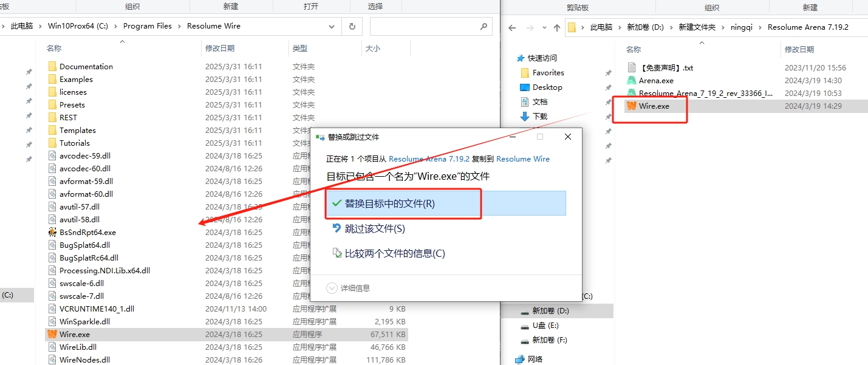
Task: Expand chevron after ningqi breadcrumb
Action: point(760,27)
